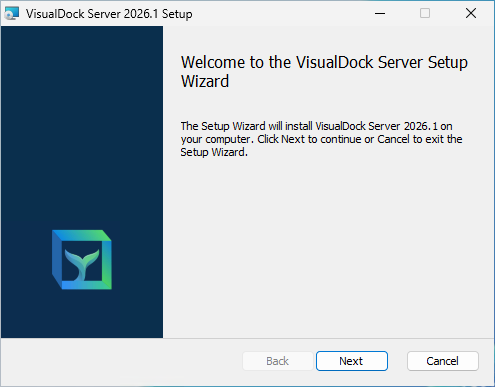Cancel the VisualDock Server setup
Viewport: 495px width, 387px height.
tap(443, 361)
